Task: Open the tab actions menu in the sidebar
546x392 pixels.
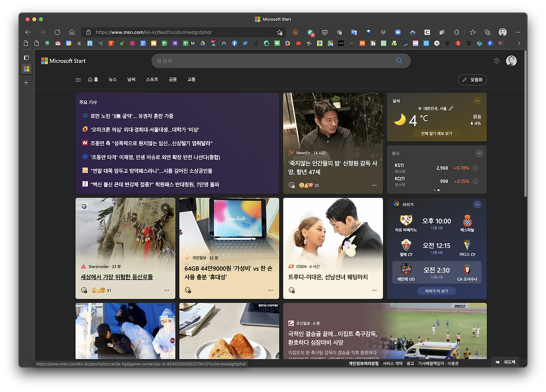Action: pos(26,57)
